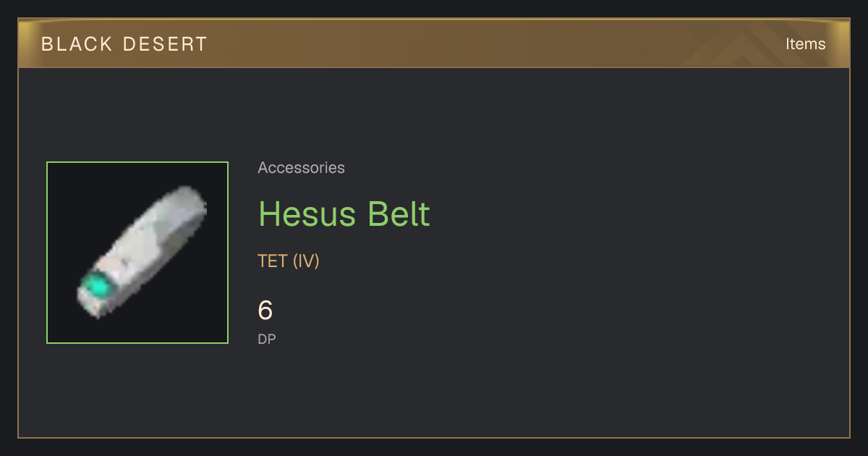Select the Accessories category label

301,168
